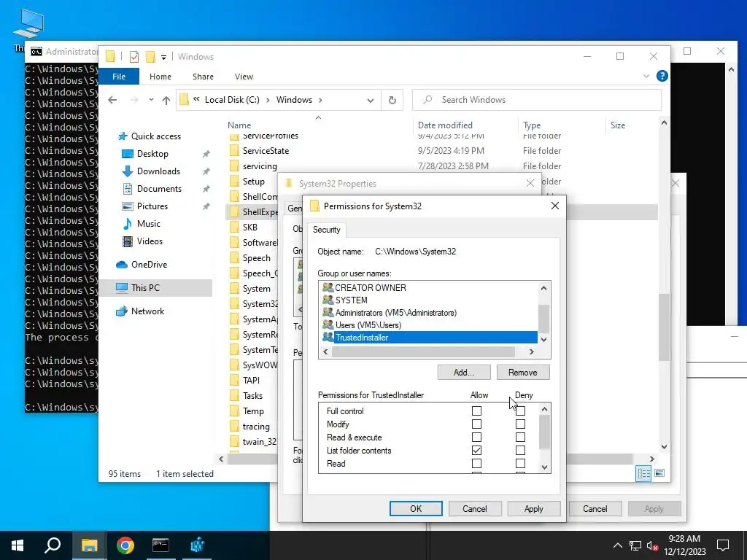Viewport: 747px width, 560px height.
Task: Open the notification center icon
Action: point(723,545)
